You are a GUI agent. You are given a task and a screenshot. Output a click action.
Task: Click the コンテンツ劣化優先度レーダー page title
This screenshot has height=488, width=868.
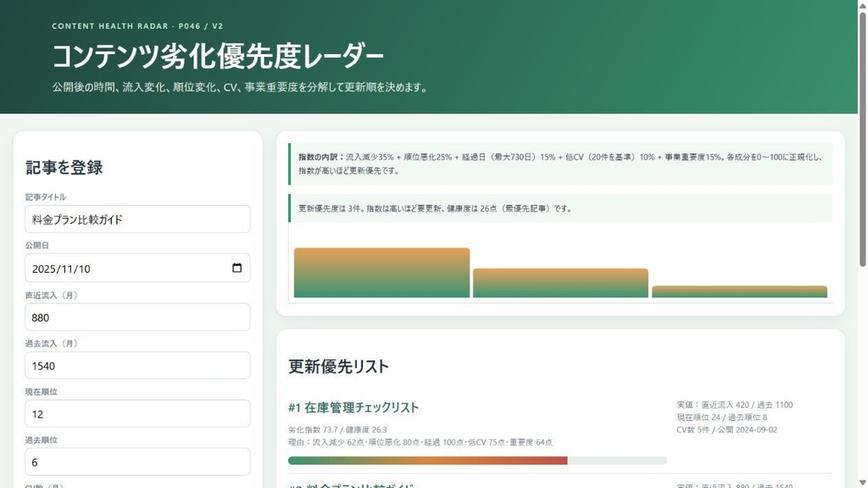218,57
